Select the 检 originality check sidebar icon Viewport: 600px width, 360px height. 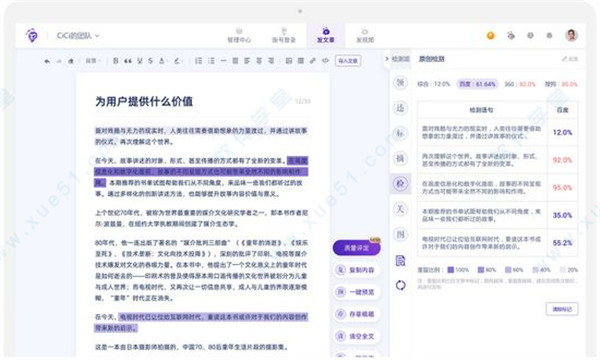pyautogui.click(x=400, y=183)
